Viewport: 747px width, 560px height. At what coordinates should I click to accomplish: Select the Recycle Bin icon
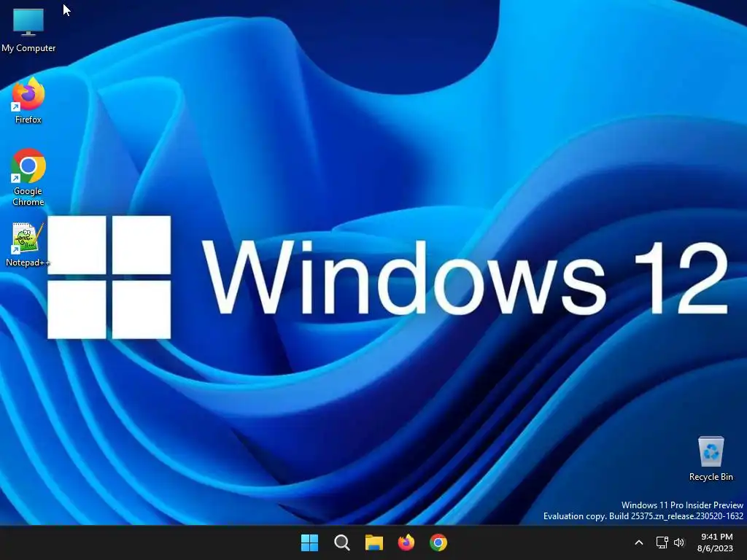[711, 458]
